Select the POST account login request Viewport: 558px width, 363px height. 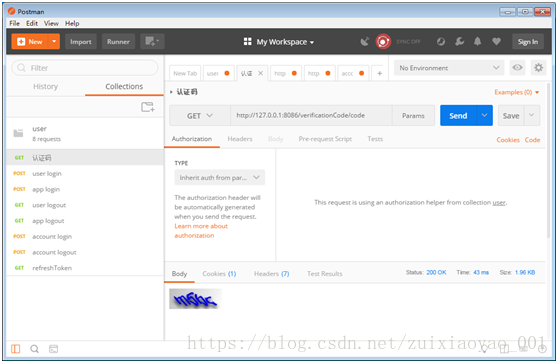pyautogui.click(x=85, y=236)
